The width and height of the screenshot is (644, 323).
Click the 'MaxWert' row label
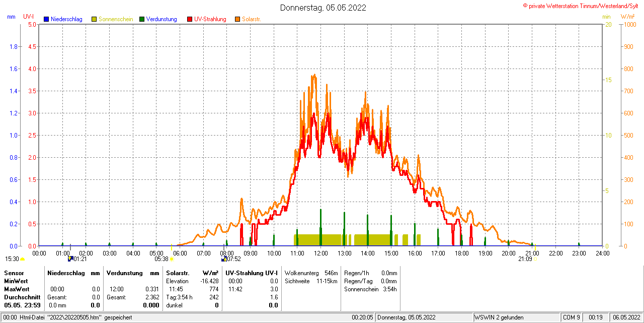(17, 289)
